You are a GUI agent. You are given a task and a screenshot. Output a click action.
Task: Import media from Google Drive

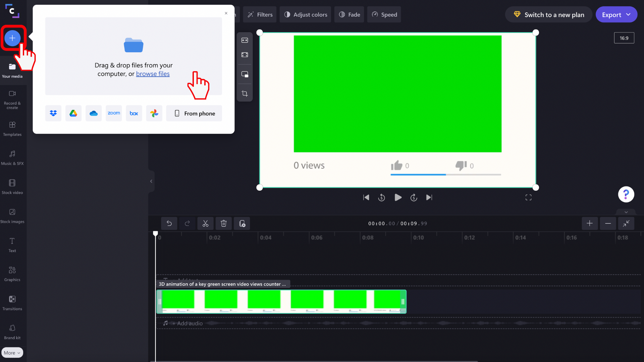tap(73, 113)
